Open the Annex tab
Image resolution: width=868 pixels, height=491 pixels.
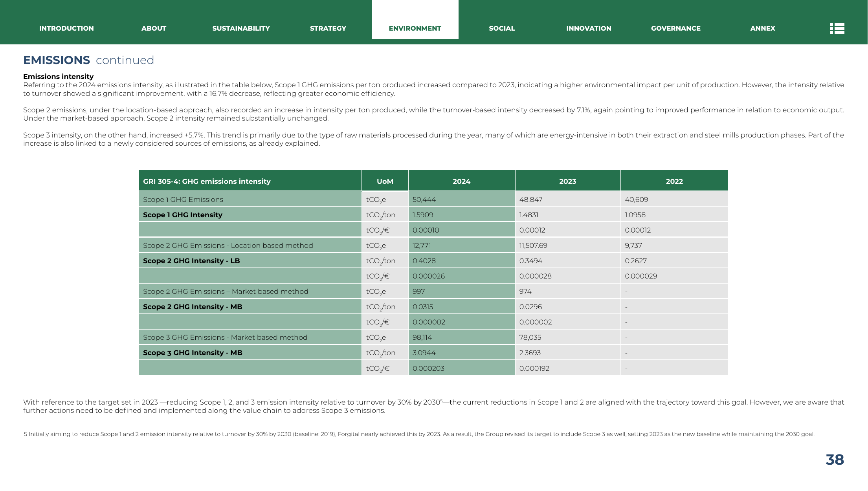click(763, 28)
